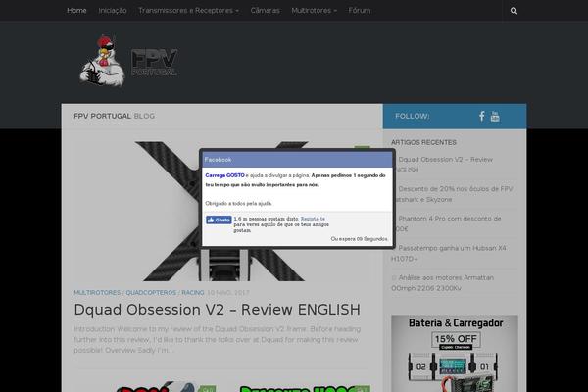This screenshot has height=392, width=588.
Task: Go to the Home menu item
Action: click(x=76, y=11)
